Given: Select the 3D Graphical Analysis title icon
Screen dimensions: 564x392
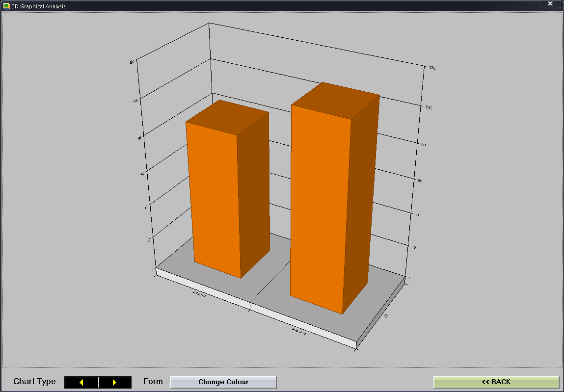Looking at the screenshot, I should pos(6,6).
